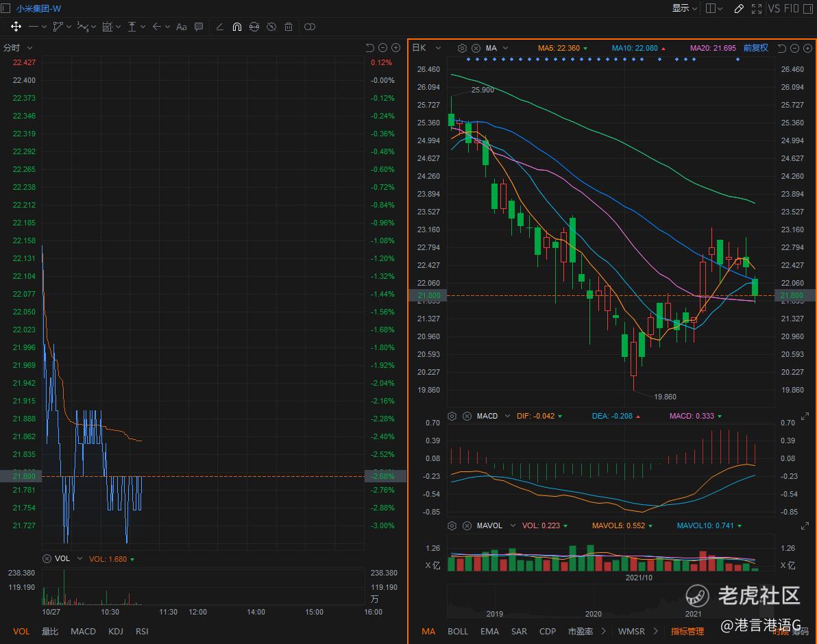
Task: Open the F10 company info
Action: (x=791, y=8)
